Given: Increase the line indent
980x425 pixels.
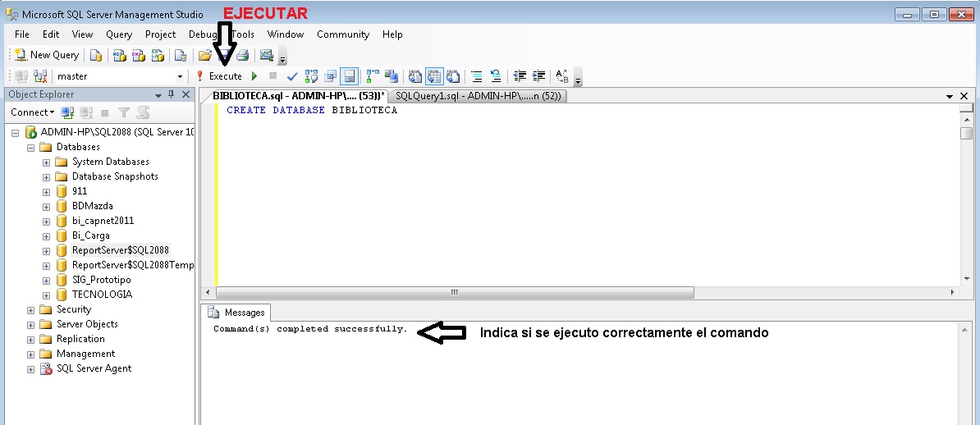Looking at the screenshot, I should pos(538,76).
